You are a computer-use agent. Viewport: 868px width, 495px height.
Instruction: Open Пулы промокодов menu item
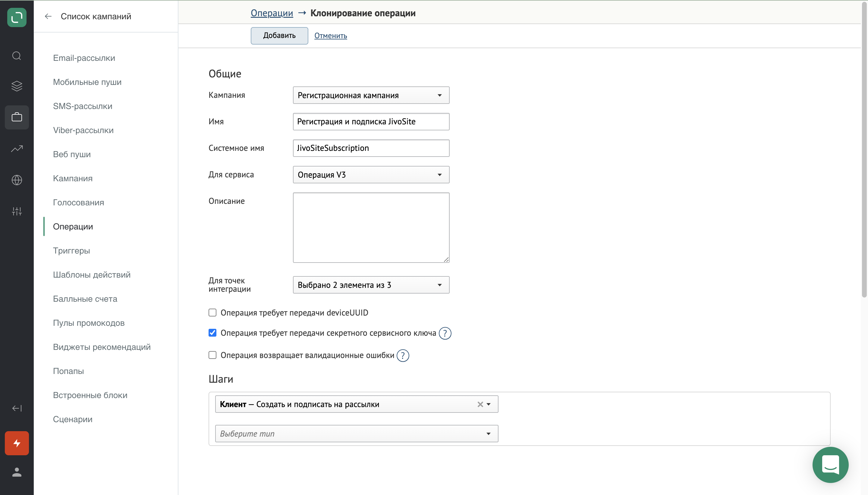(x=89, y=323)
